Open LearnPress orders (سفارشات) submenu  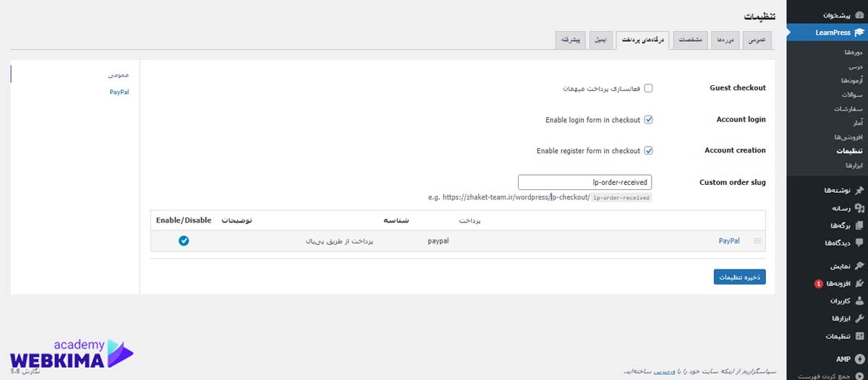point(849,108)
